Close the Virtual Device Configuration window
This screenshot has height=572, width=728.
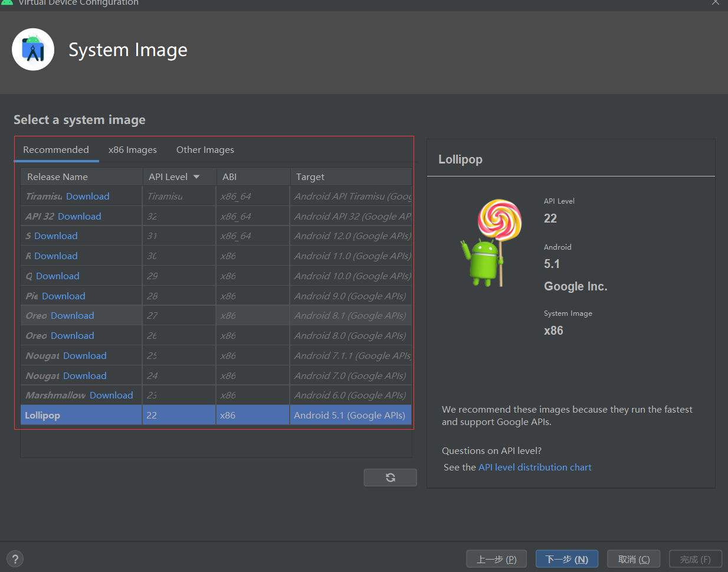click(715, 2)
